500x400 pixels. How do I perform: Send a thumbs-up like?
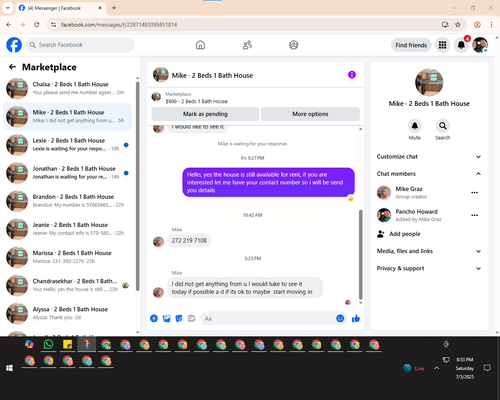click(356, 318)
